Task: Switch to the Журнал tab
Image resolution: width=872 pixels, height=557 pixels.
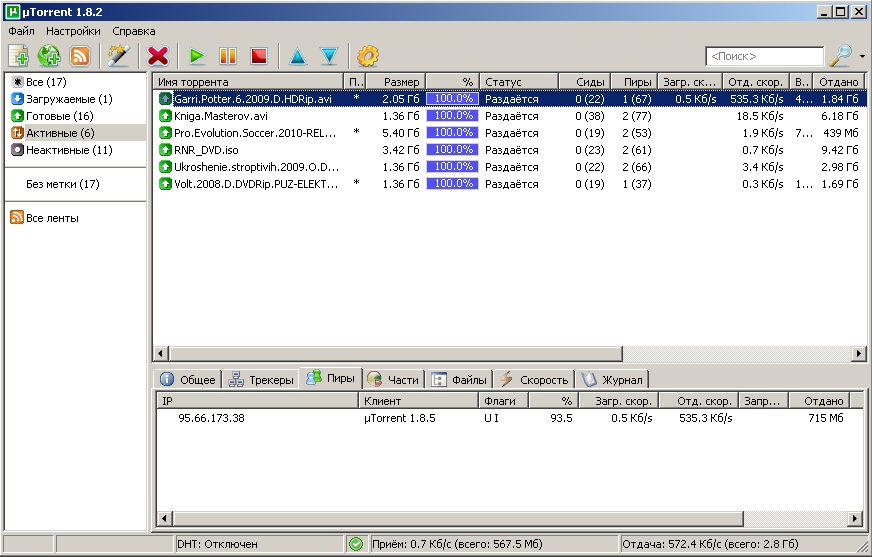Action: pyautogui.click(x=612, y=380)
